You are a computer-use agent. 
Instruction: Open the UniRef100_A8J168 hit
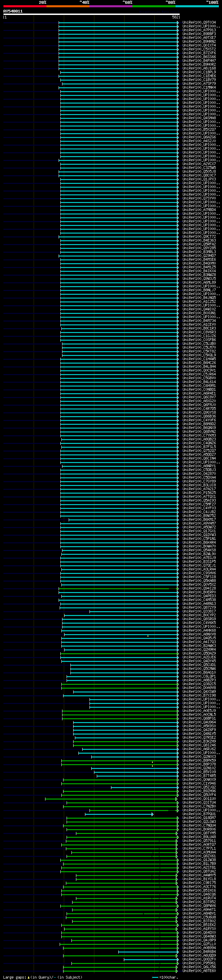pos(199,68)
